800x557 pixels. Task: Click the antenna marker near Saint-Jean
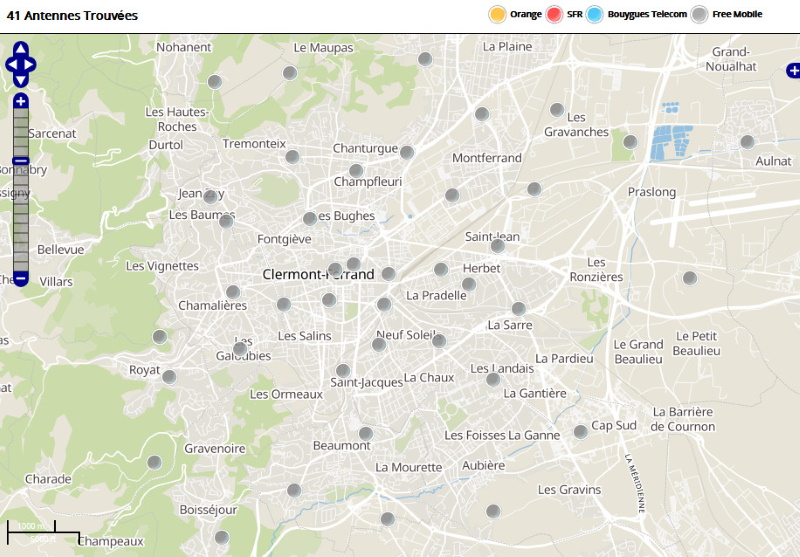[497, 246]
